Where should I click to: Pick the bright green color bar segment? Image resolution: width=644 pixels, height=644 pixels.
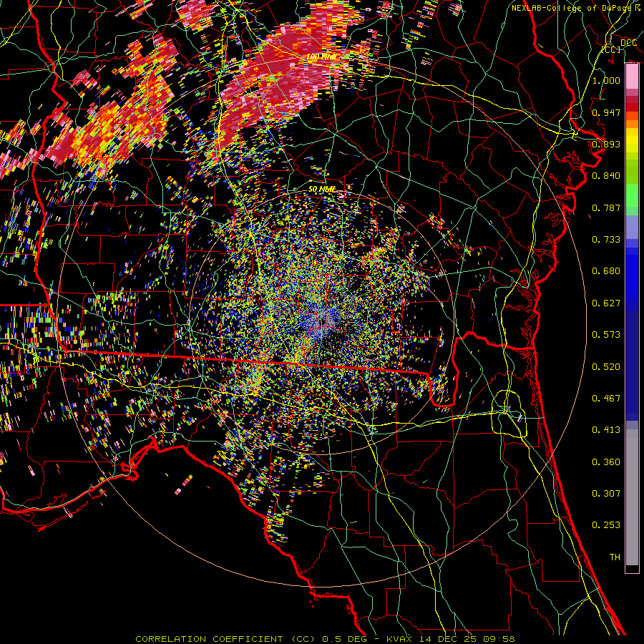click(x=632, y=196)
